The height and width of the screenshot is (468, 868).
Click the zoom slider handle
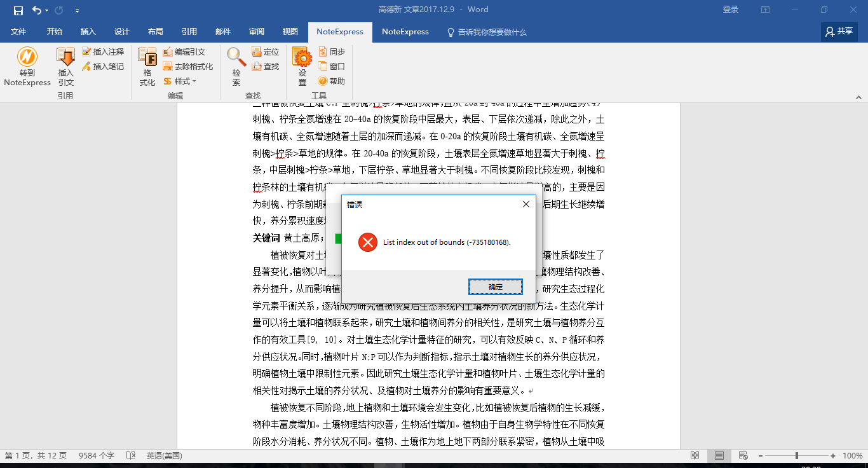(796, 456)
